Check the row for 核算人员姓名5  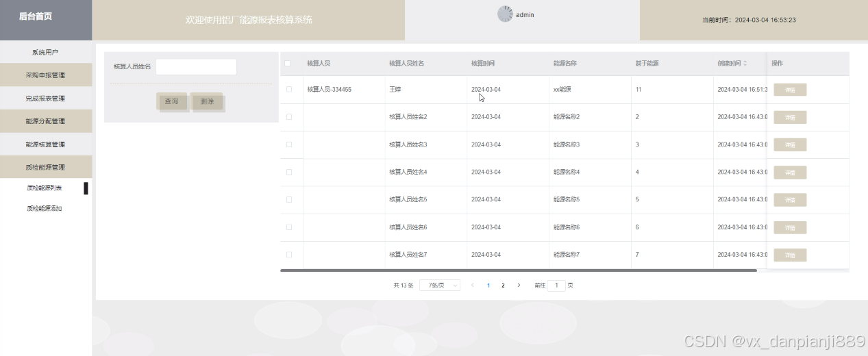289,199
